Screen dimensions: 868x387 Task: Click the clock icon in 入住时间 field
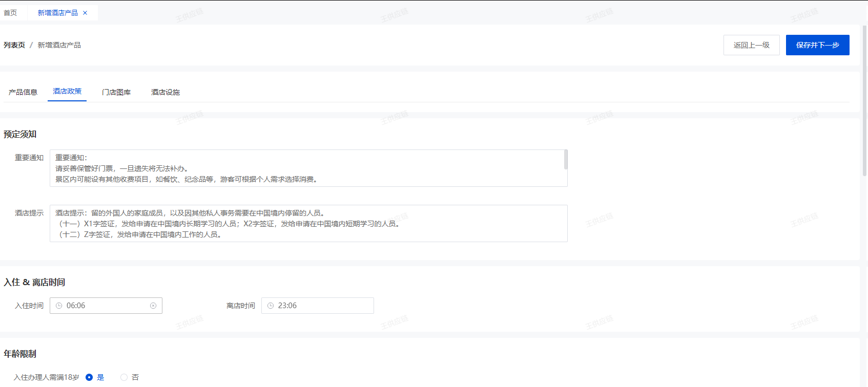[x=59, y=306]
